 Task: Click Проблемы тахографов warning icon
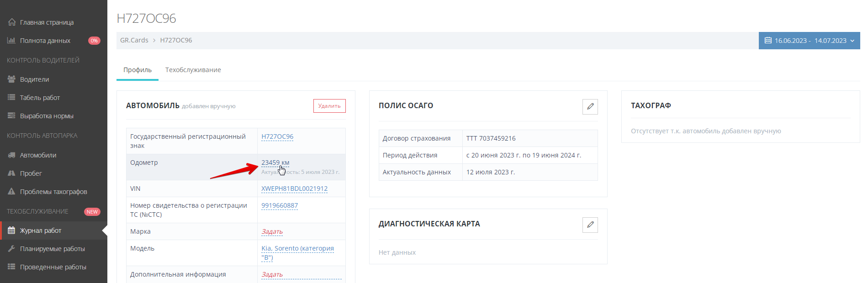[x=11, y=192]
